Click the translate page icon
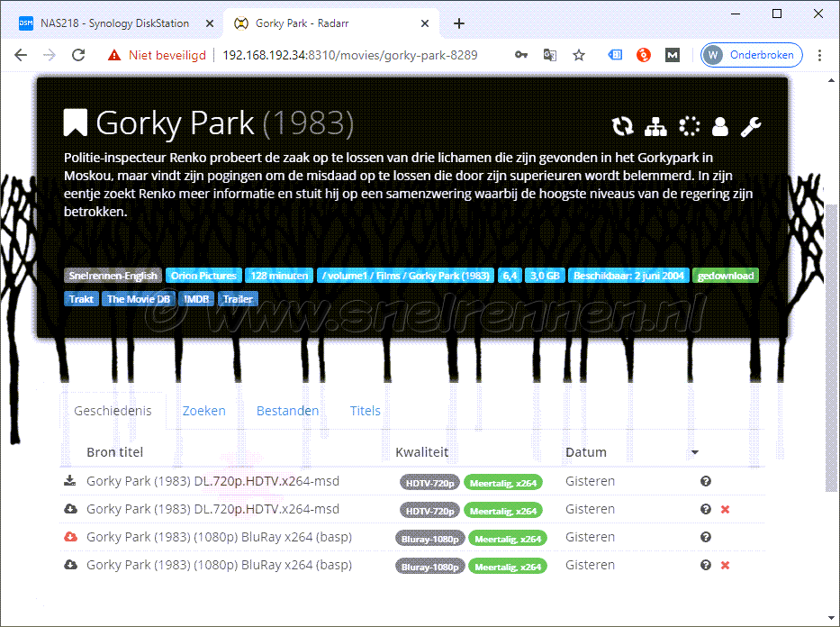Screen dimensions: 840x627 coord(549,55)
